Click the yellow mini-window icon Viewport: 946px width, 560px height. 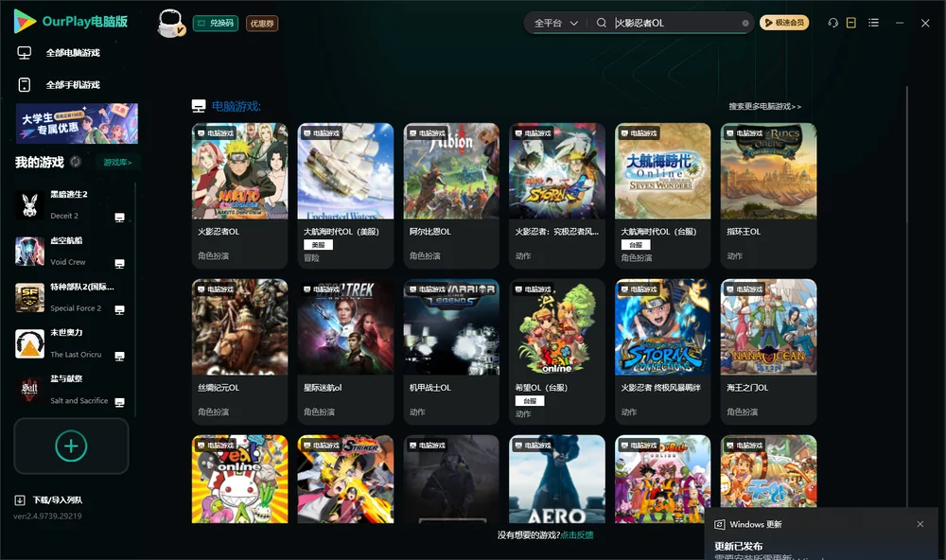[x=851, y=23]
